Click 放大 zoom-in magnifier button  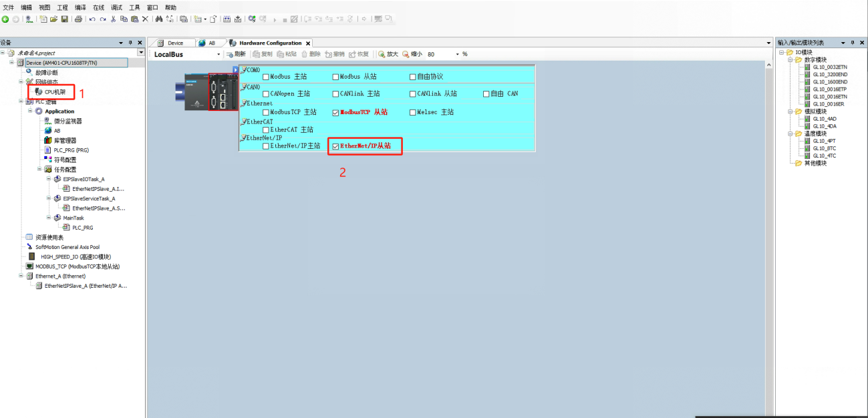[x=388, y=54]
